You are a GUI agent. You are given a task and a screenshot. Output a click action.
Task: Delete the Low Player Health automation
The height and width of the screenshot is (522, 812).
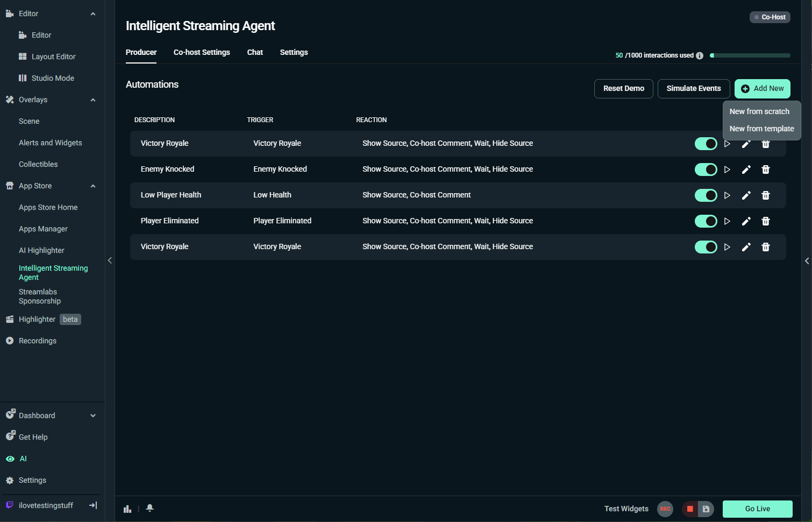click(x=766, y=195)
